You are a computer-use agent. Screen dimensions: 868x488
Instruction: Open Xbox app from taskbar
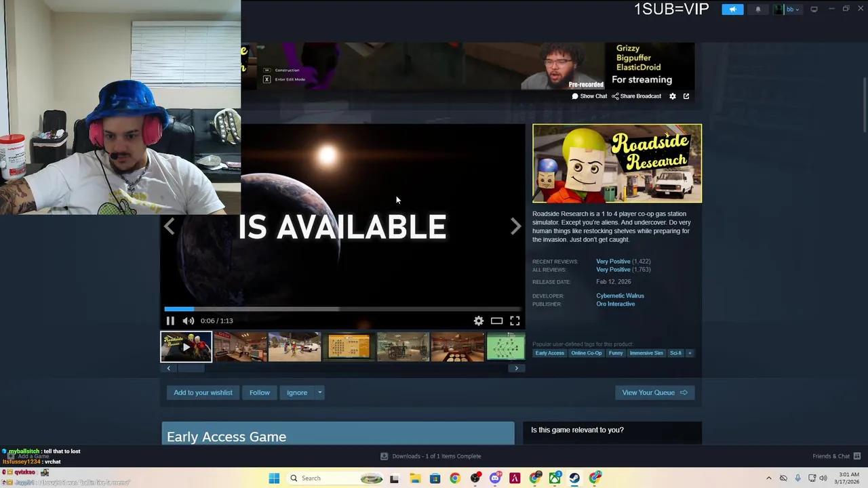click(x=555, y=479)
